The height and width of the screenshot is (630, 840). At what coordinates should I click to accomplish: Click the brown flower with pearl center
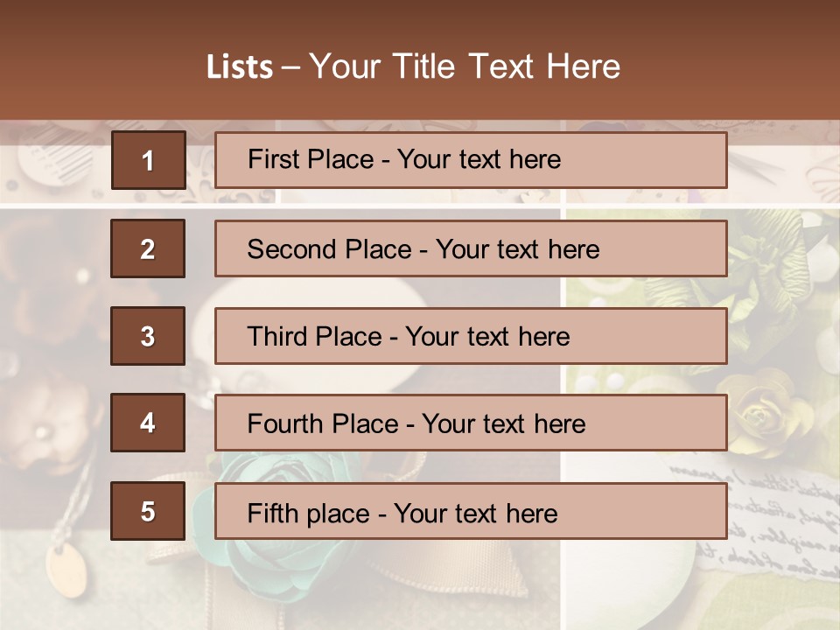(44, 433)
